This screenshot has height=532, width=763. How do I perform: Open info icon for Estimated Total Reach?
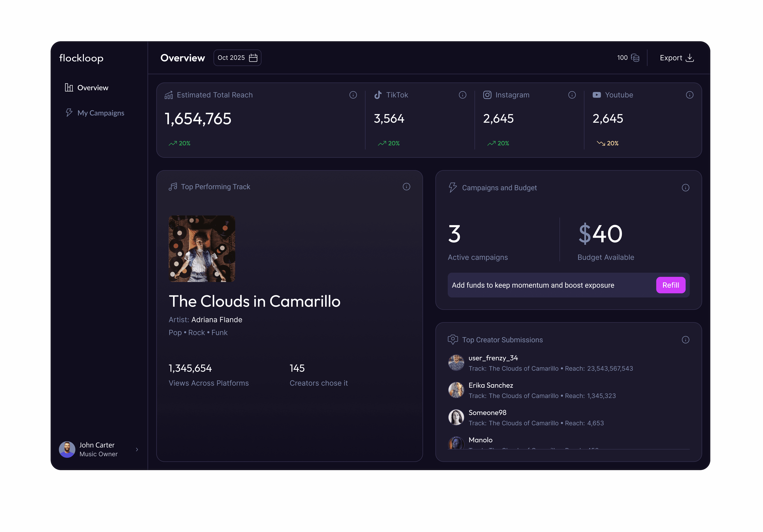point(353,95)
